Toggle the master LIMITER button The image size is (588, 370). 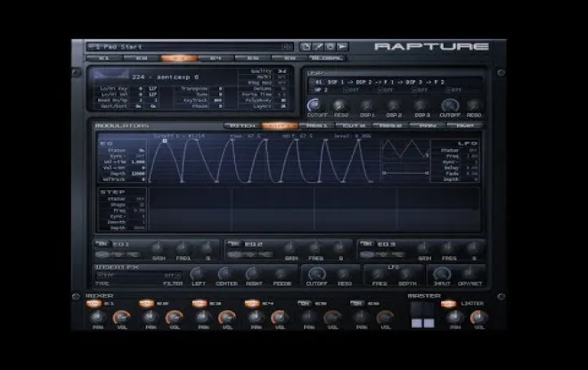tap(448, 304)
